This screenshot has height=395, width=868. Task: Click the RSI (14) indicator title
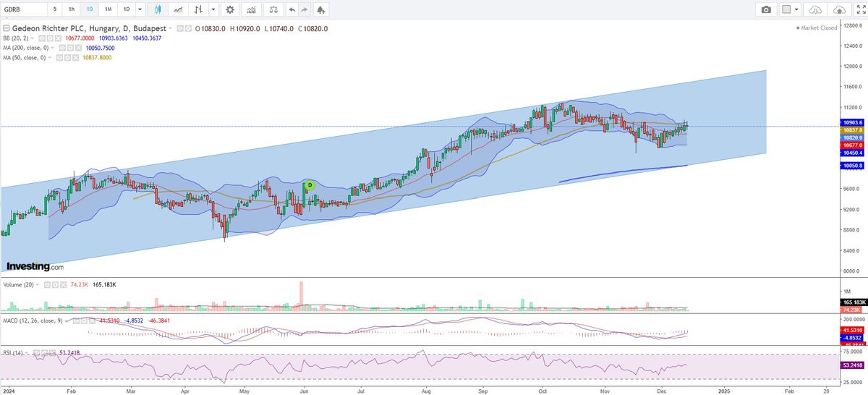(12, 353)
